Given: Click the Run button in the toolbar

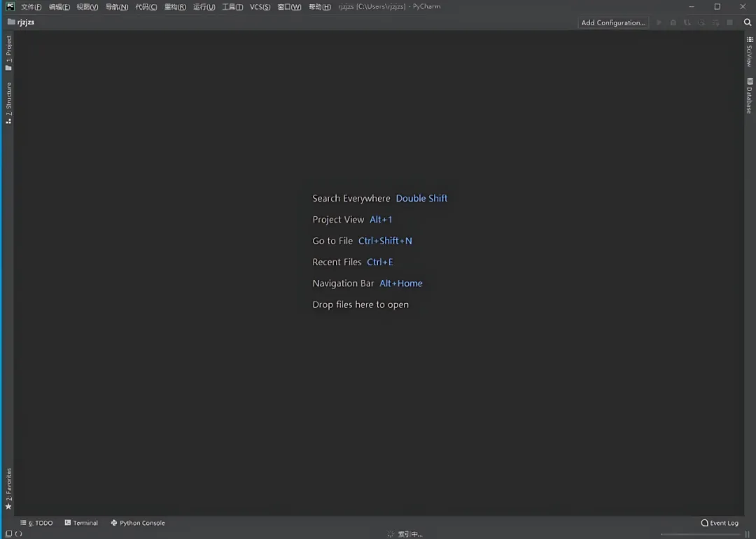Looking at the screenshot, I should pos(659,22).
